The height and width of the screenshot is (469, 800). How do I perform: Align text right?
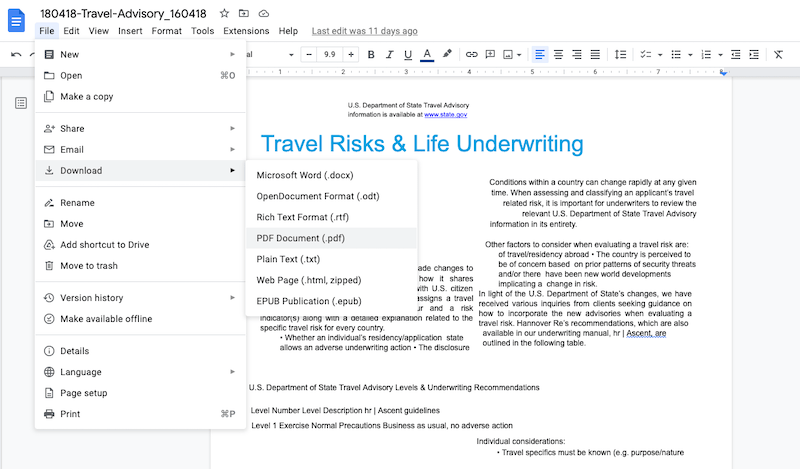click(x=577, y=55)
